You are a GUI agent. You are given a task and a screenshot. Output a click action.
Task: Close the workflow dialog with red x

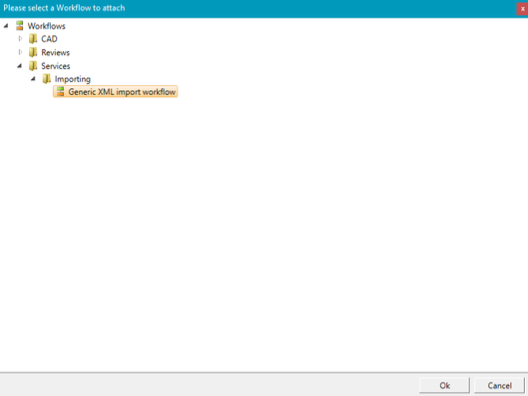coord(522,9)
